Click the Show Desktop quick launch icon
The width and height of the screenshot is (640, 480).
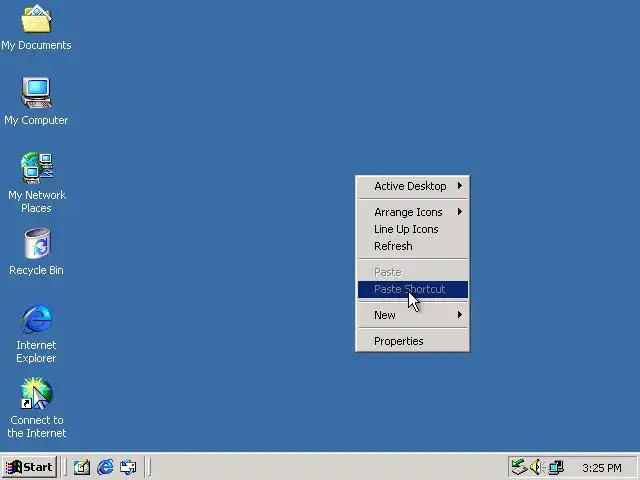pyautogui.click(x=82, y=467)
